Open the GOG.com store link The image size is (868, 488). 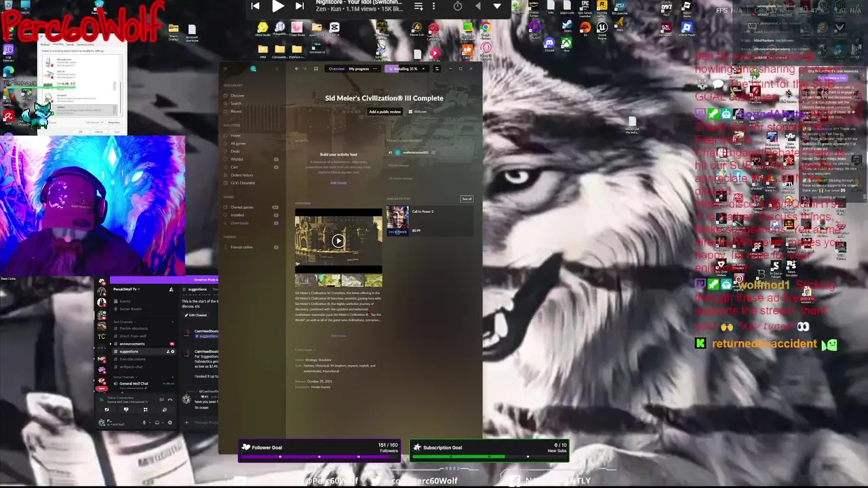tap(417, 112)
